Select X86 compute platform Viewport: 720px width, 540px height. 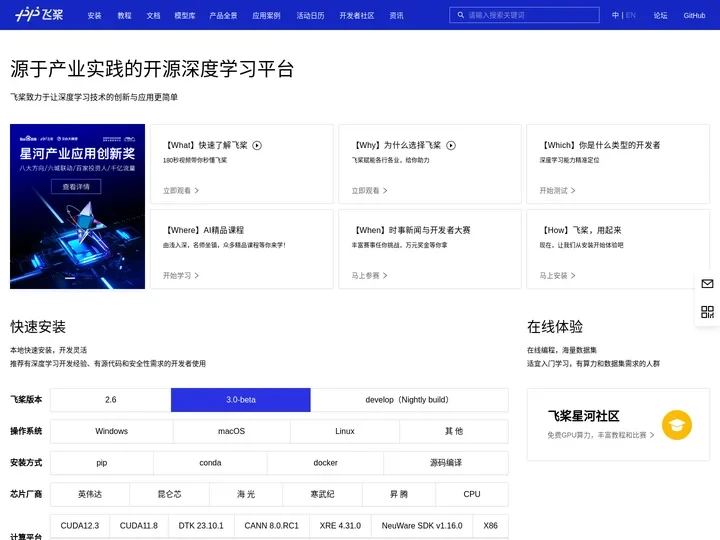[x=490, y=526]
